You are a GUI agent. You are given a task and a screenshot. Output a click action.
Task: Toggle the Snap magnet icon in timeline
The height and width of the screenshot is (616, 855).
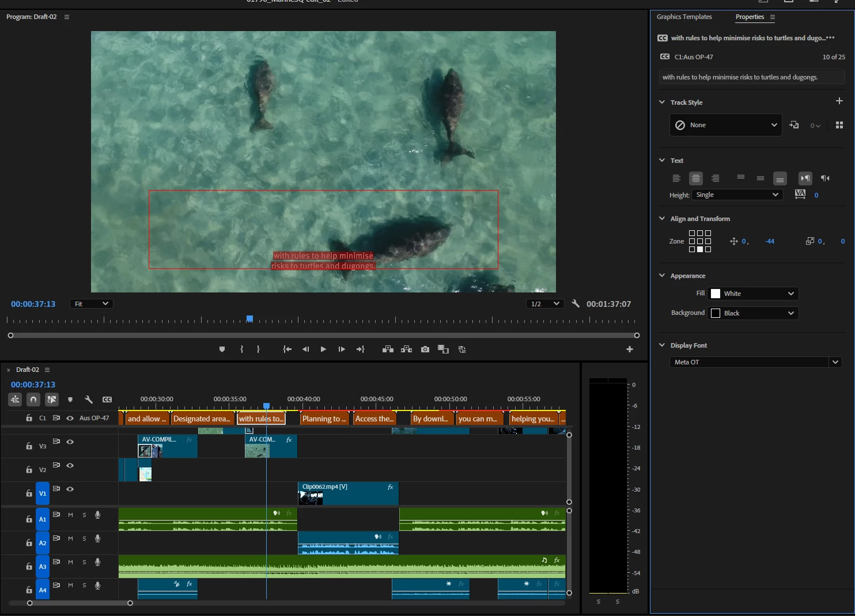pos(33,400)
